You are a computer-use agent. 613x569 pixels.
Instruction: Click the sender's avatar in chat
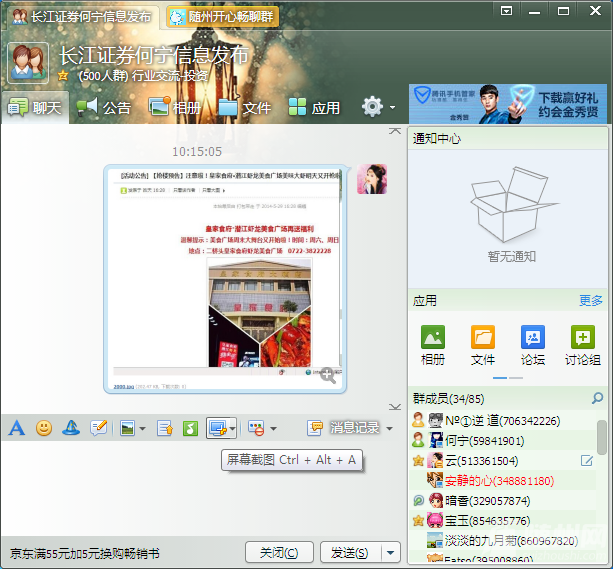point(372,179)
